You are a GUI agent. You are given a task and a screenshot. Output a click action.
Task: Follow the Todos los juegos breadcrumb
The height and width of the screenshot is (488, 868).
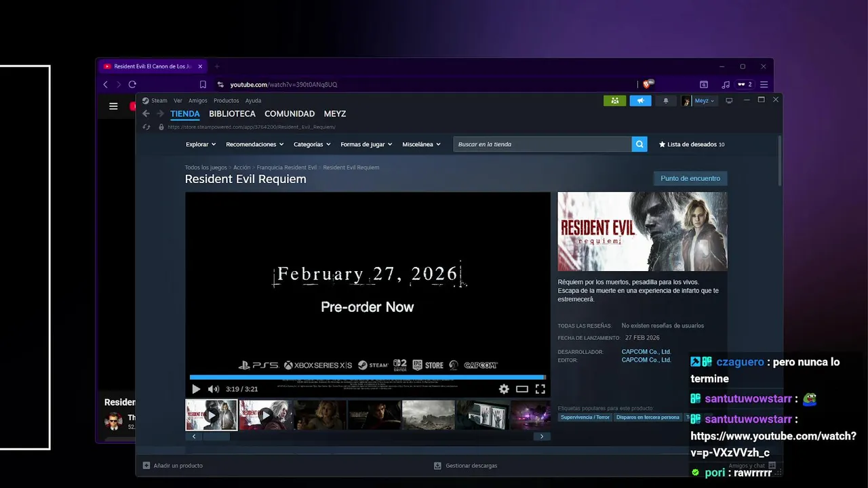point(206,167)
